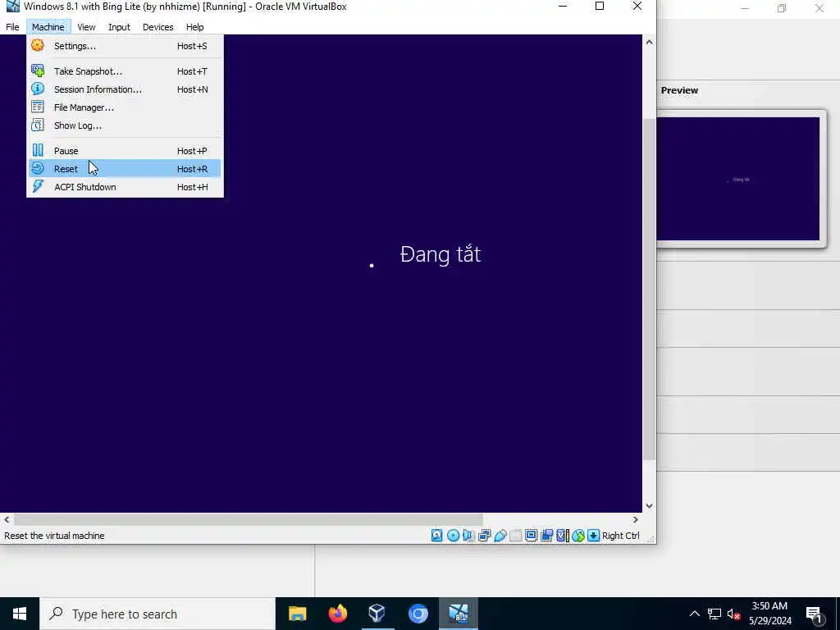Image resolution: width=840 pixels, height=630 pixels.
Task: Close the open Machine menu
Action: tap(48, 27)
